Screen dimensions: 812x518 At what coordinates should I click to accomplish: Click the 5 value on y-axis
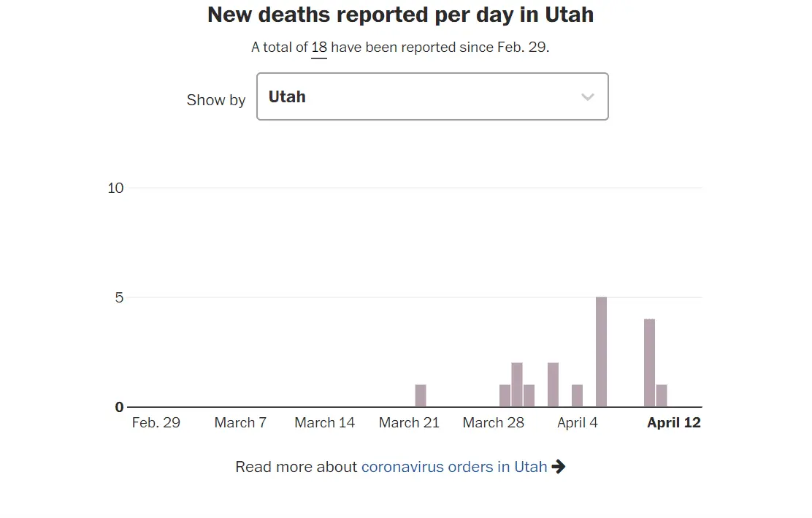[119, 297]
